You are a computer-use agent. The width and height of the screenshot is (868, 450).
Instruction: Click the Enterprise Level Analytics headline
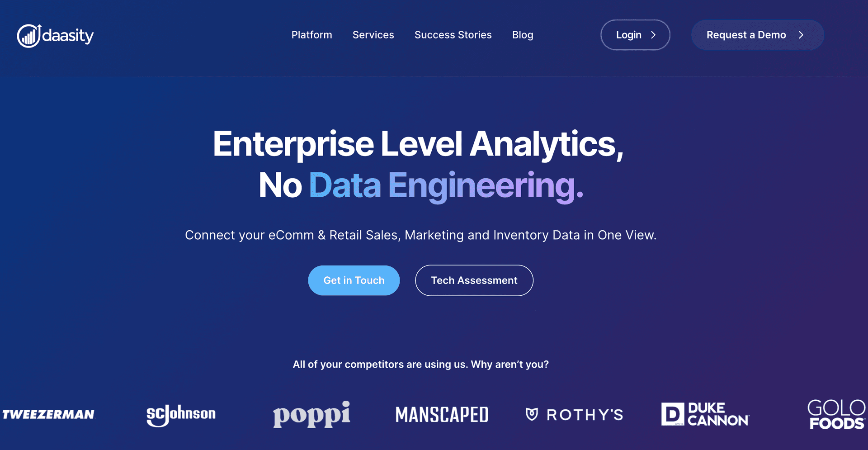[418, 144]
